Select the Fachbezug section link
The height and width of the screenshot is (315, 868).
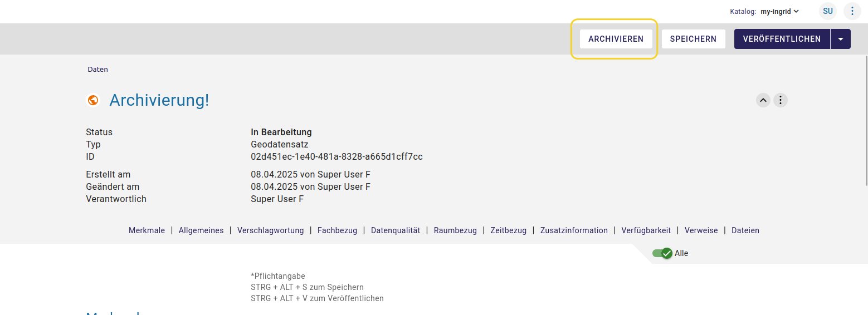337,230
